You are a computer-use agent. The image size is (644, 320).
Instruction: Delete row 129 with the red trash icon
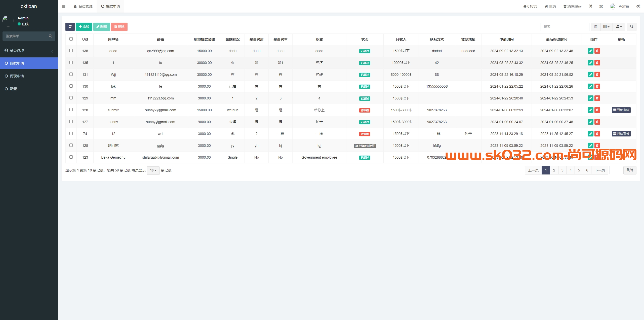597,98
